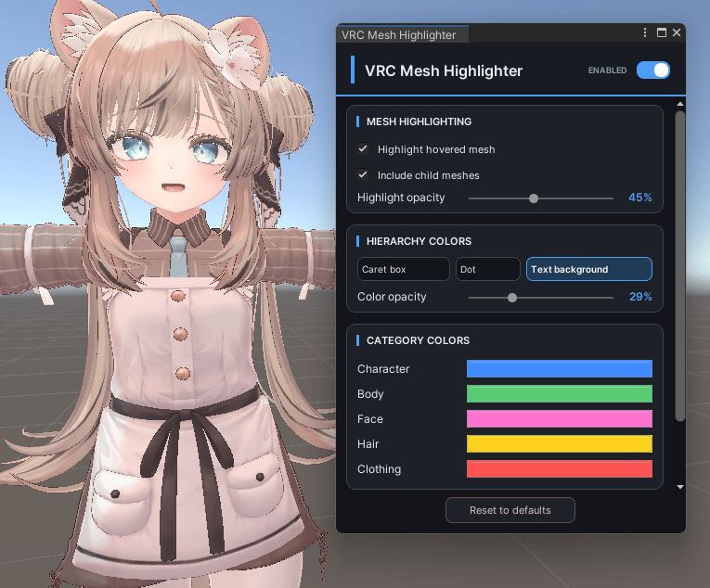Viewport: 710px width, 588px height.
Task: Click the HIERARCHY COLORS section header
Action: pos(419,241)
